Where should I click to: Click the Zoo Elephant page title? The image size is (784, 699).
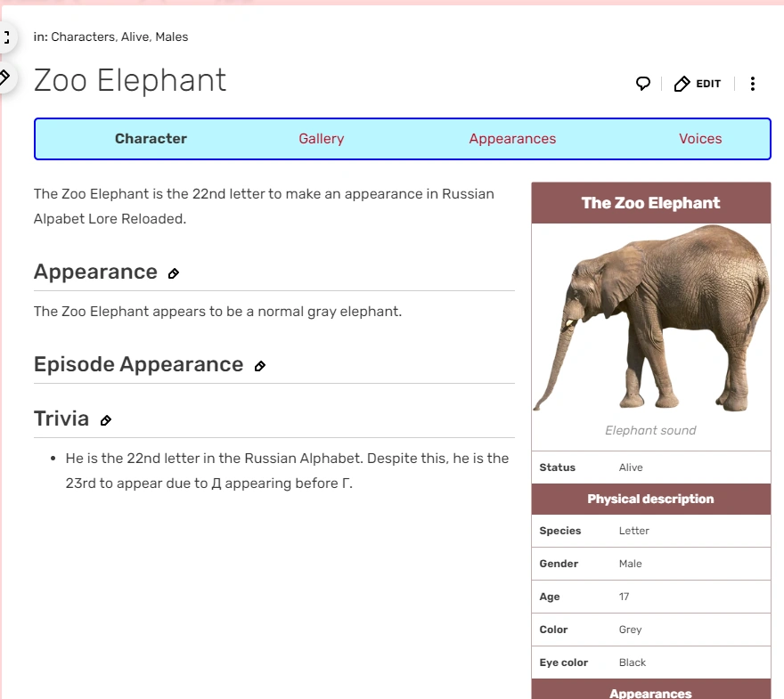pos(130,80)
